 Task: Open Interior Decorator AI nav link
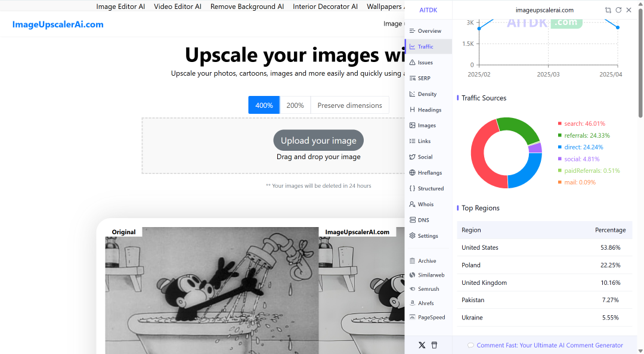tap(325, 7)
